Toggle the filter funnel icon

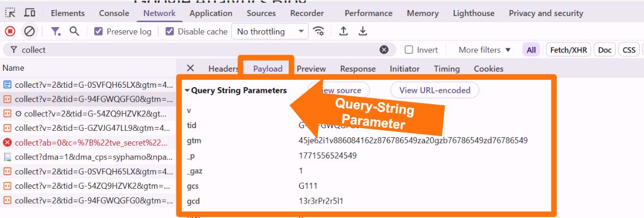tap(55, 31)
